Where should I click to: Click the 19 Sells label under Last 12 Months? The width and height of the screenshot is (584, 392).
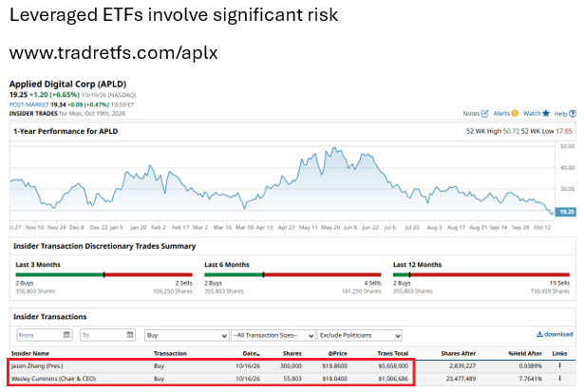click(x=559, y=283)
